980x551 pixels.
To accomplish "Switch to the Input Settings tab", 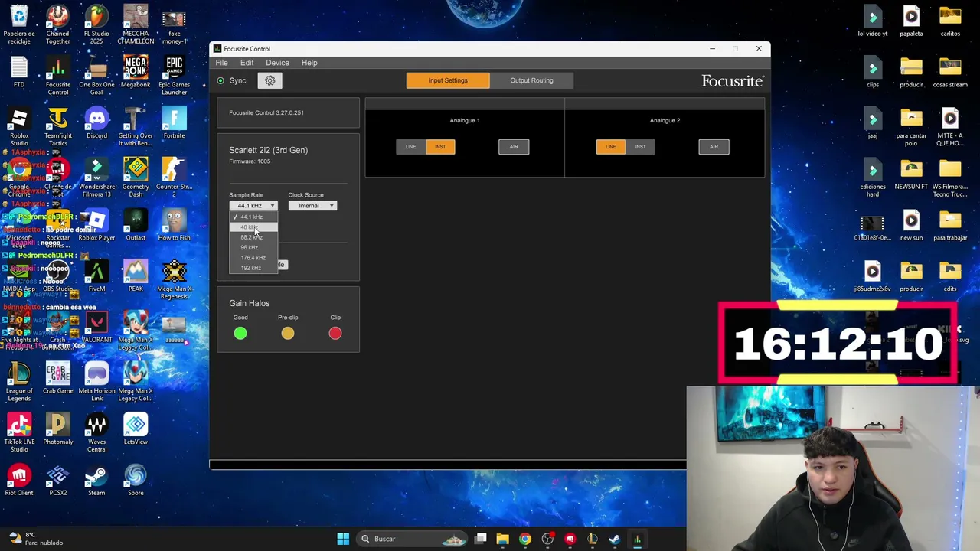I will [x=448, y=80].
